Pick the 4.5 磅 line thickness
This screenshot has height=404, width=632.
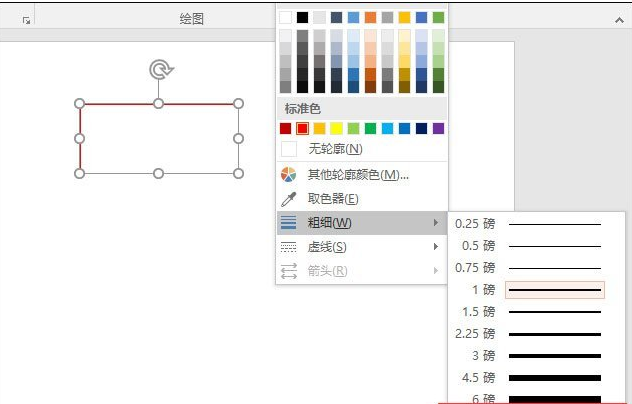point(530,378)
